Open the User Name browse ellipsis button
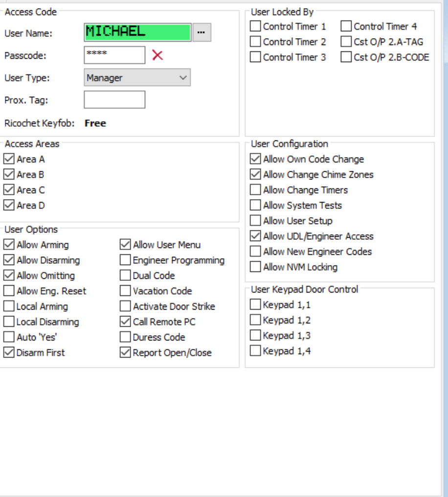 (x=201, y=33)
